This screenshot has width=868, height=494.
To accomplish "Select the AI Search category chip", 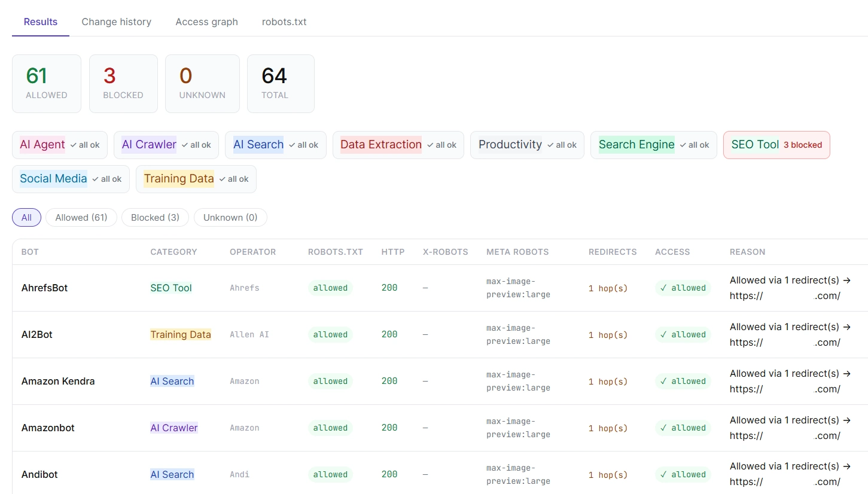I will [x=276, y=145].
